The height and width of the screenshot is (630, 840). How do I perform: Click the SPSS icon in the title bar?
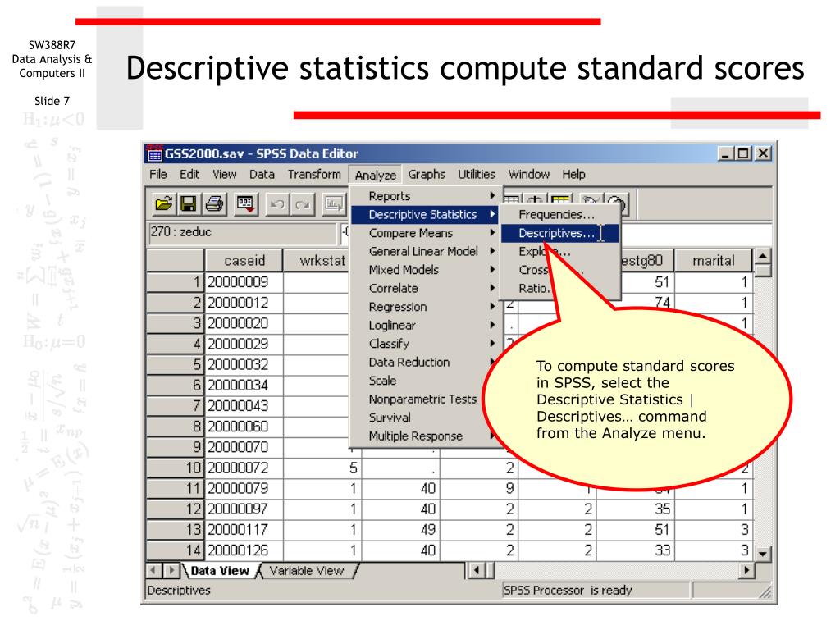pos(153,153)
